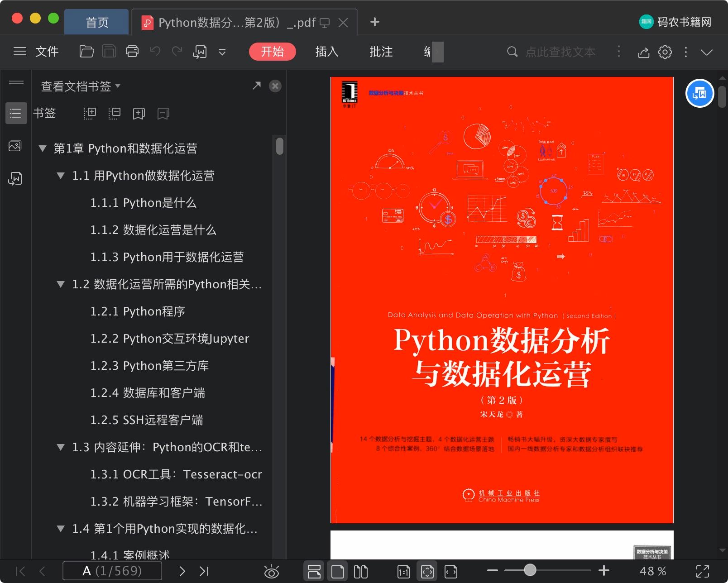Zoom out with minus button
This screenshot has width=728, height=583.
[x=493, y=571]
